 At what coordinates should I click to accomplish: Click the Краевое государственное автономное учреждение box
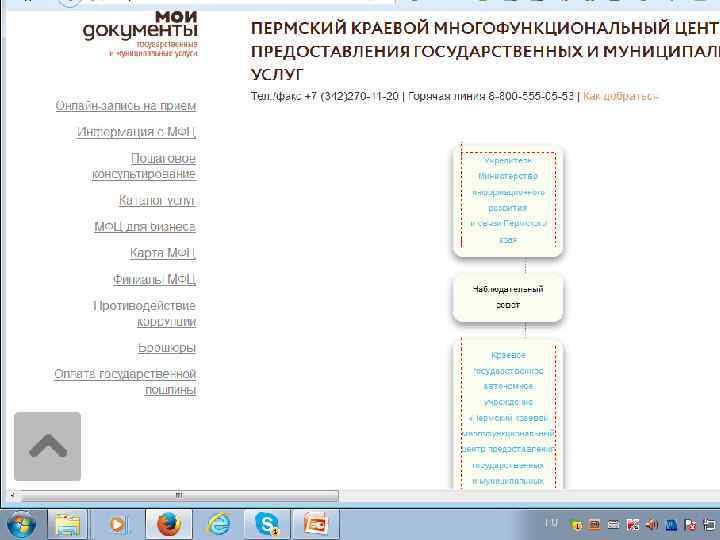click(x=508, y=416)
